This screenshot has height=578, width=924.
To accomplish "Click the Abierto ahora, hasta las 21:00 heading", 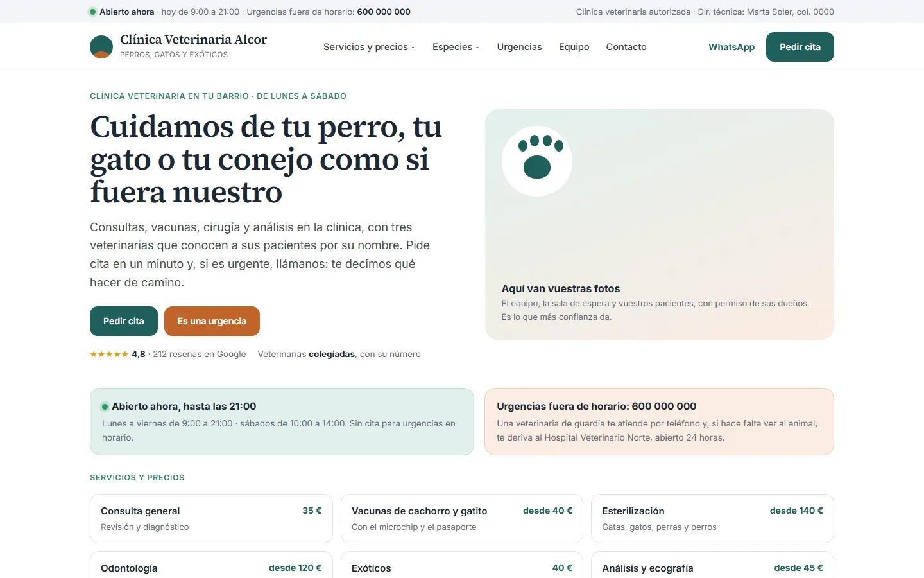I will click(184, 407).
